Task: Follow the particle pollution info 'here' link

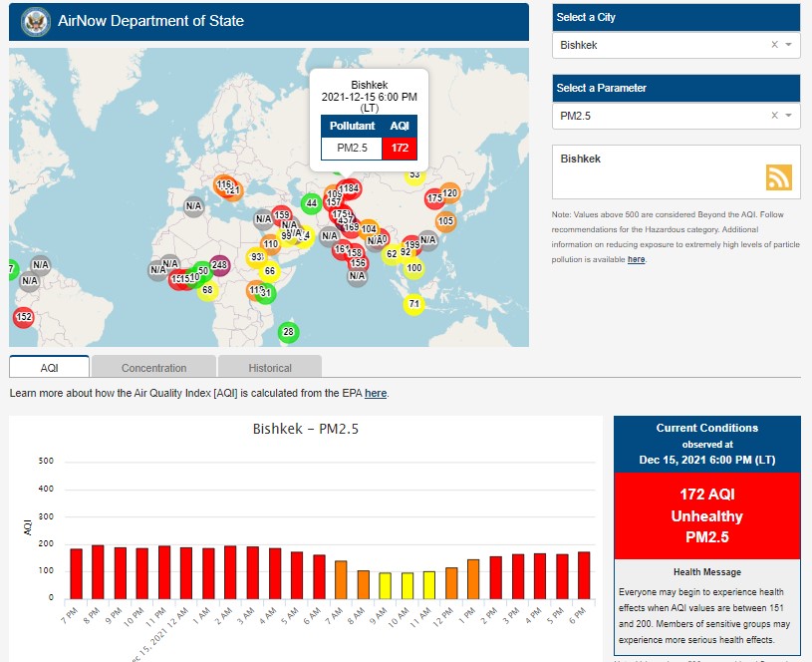Action: coord(636,259)
